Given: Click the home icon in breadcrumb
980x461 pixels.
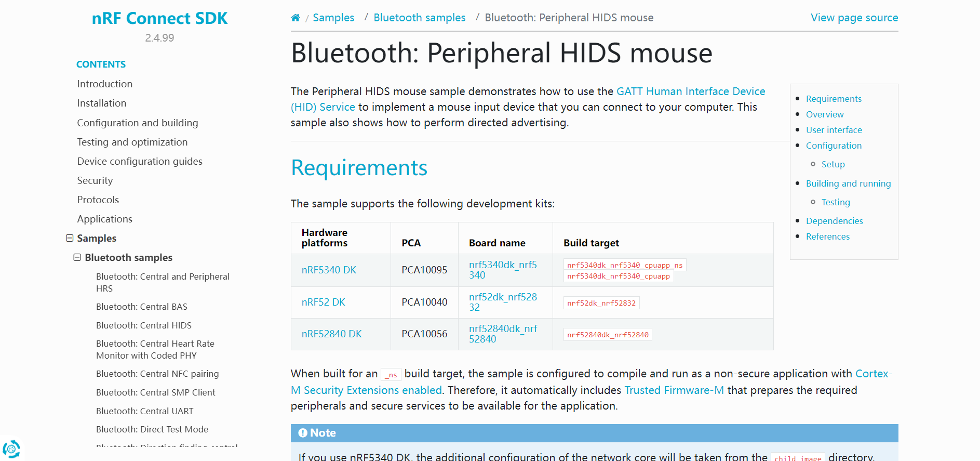Looking at the screenshot, I should pyautogui.click(x=296, y=18).
